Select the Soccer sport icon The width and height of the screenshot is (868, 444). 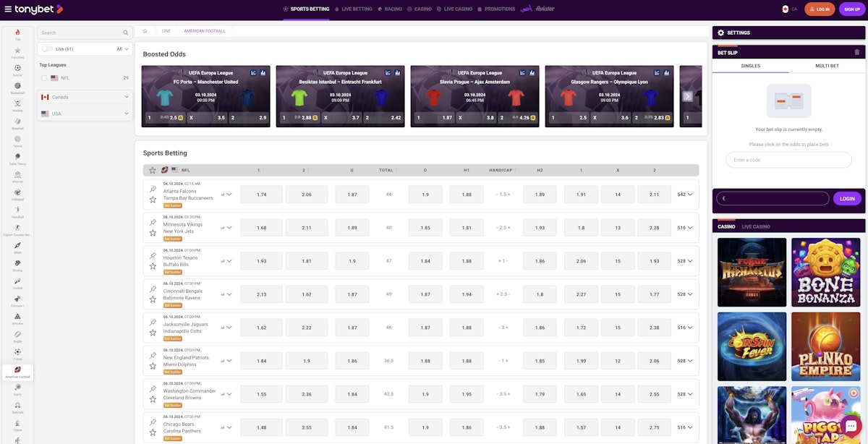(x=17, y=69)
